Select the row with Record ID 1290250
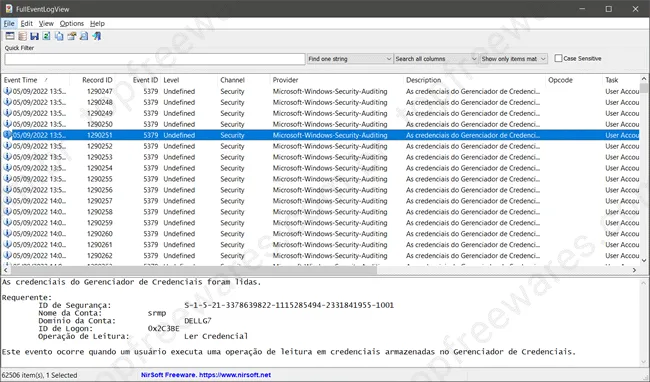 tap(321, 124)
